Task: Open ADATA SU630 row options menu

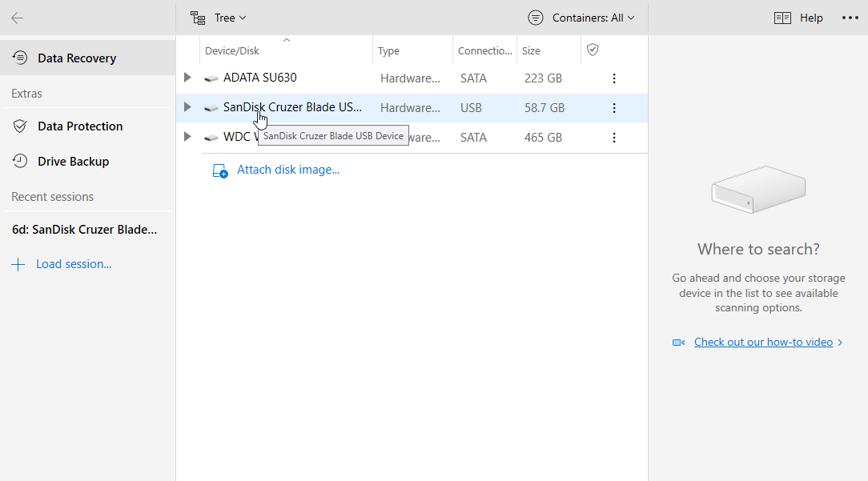Action: point(614,78)
